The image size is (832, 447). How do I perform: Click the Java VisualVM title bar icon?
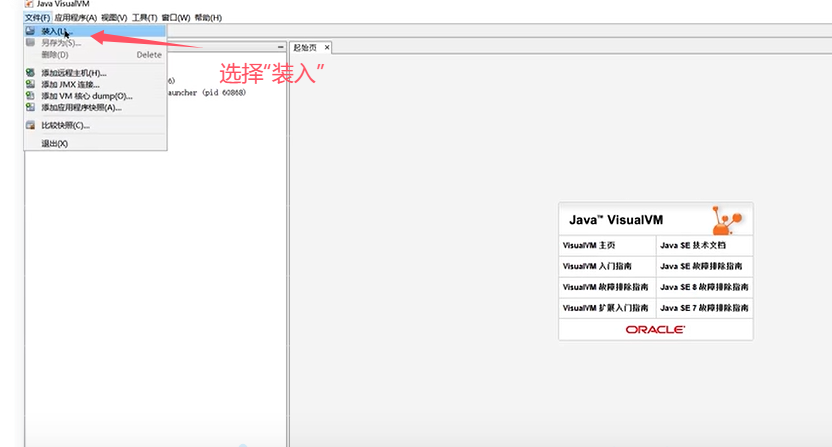coord(29,4)
